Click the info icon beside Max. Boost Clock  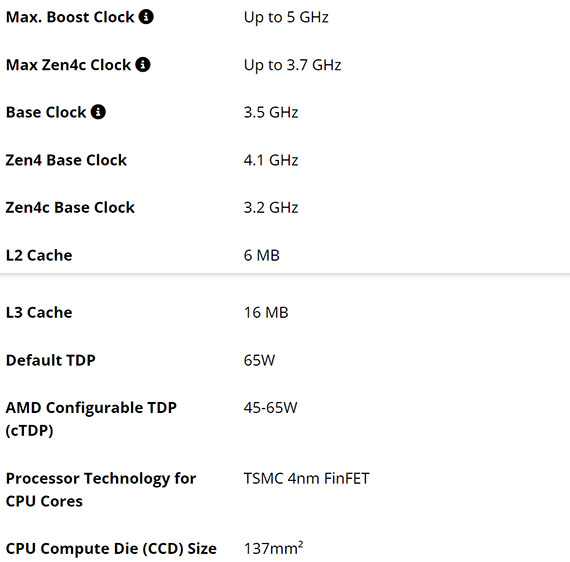click(x=146, y=17)
